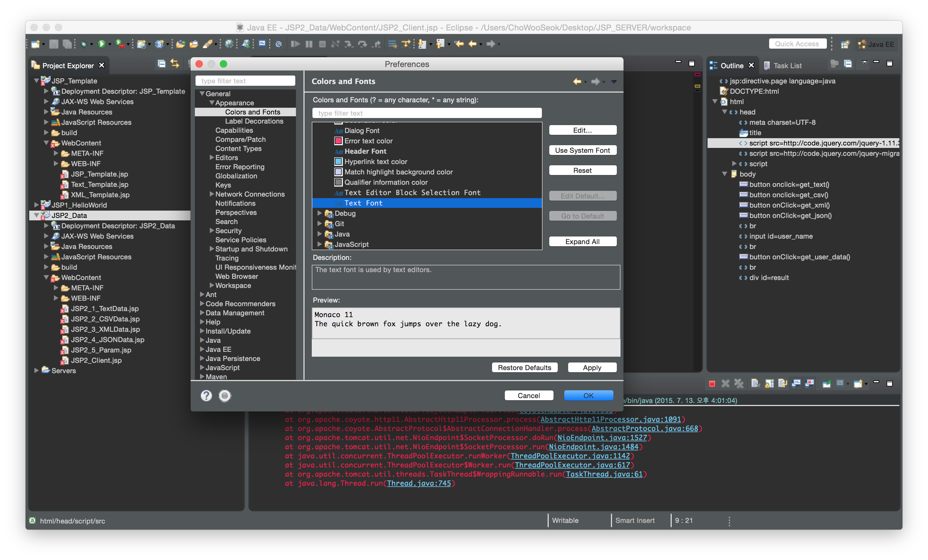
Task: Click the Colors and Fonts filter text field
Action: coord(426,113)
